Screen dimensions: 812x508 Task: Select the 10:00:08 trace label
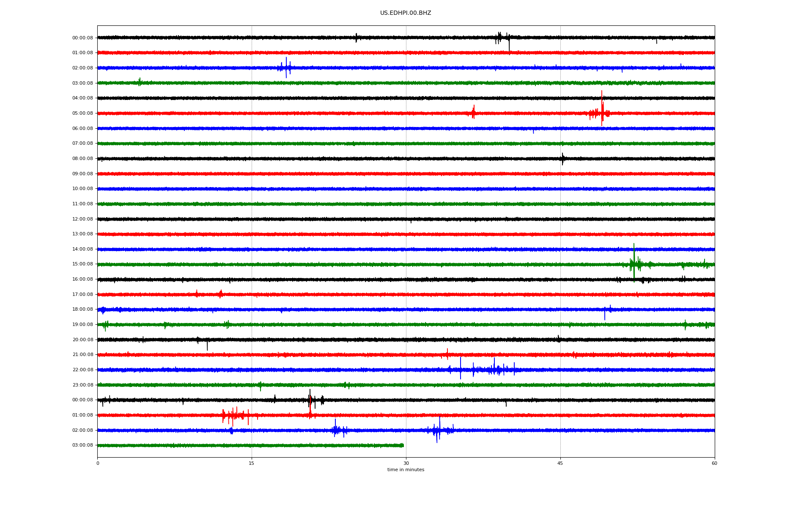pos(82,189)
